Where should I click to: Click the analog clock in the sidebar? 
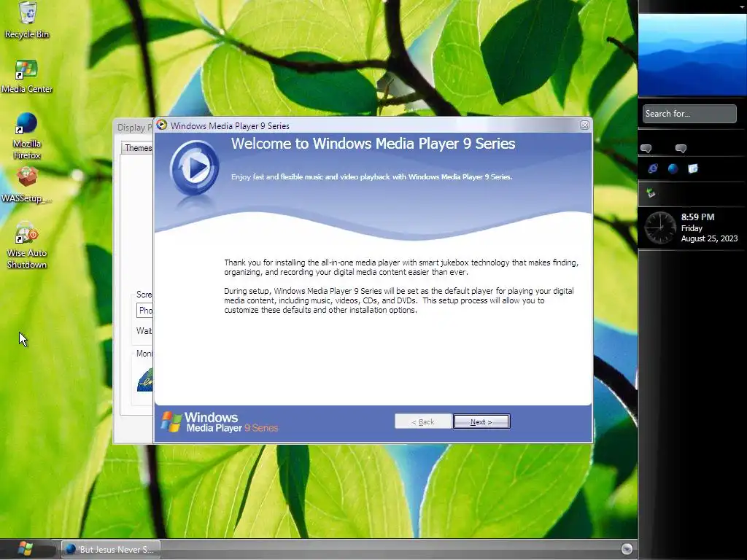pyautogui.click(x=660, y=227)
